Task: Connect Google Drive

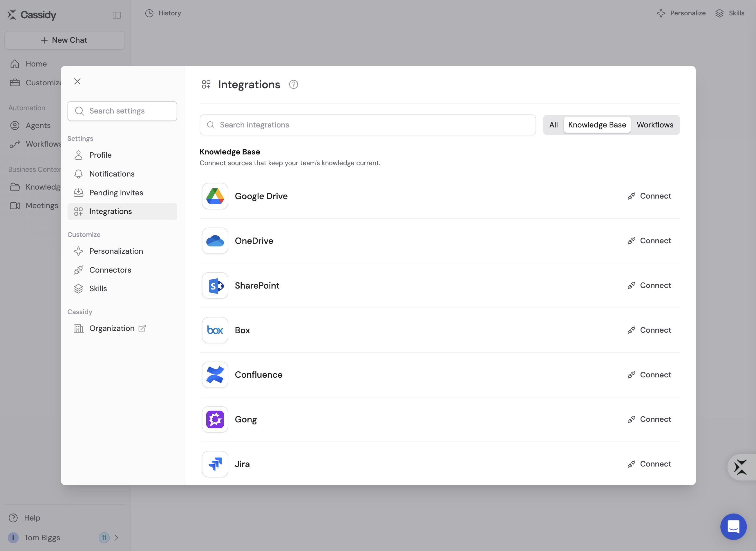Action: tap(649, 196)
